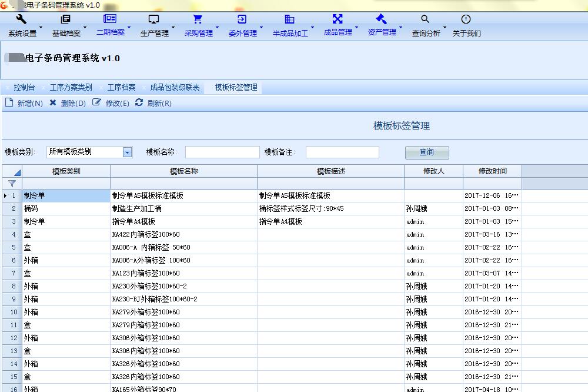This screenshot has height=392, width=588.
Task: Expand the 二期档案 menu arrow
Action: pyautogui.click(x=129, y=28)
